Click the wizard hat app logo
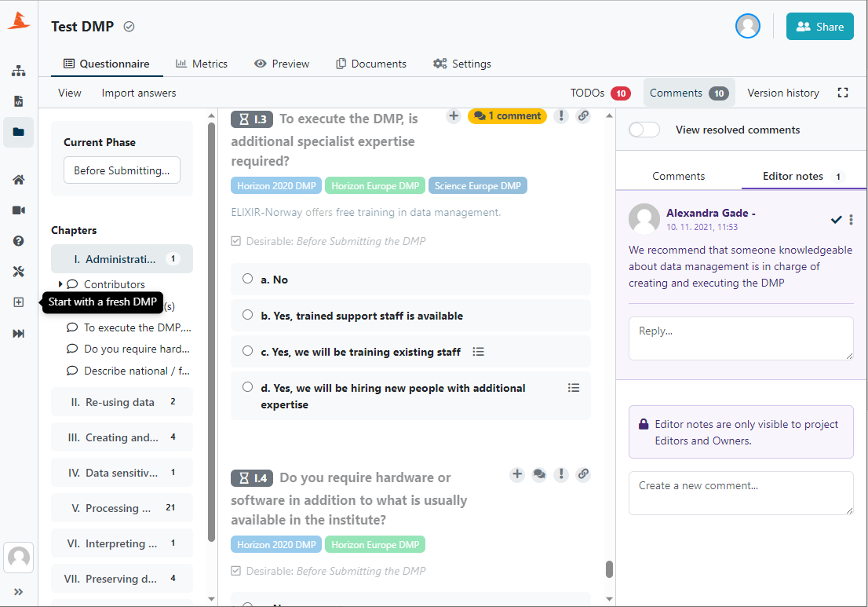Image resolution: width=868 pixels, height=607 pixels. pyautogui.click(x=19, y=20)
